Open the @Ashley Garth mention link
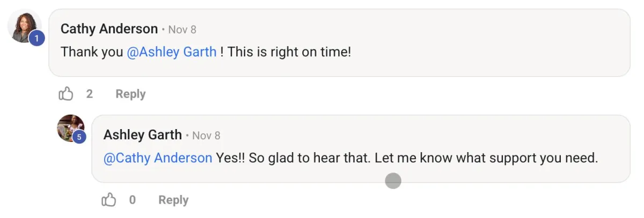 [x=172, y=52]
